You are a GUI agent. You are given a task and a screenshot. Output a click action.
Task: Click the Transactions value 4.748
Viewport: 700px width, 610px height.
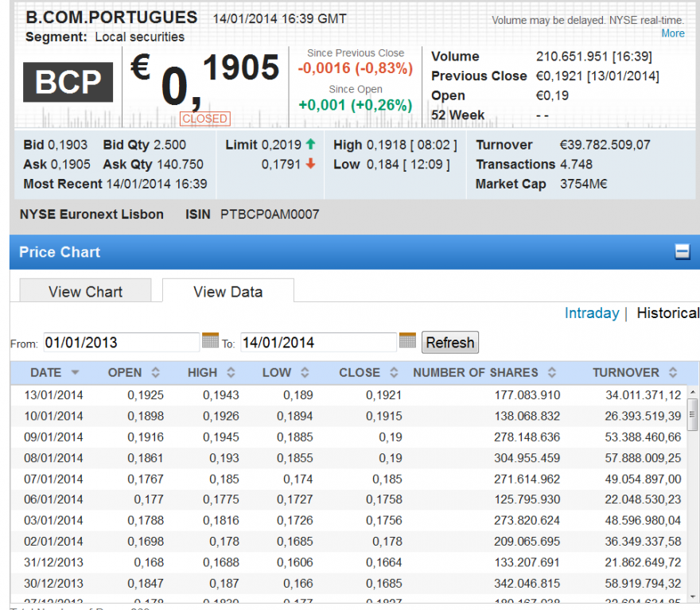click(577, 164)
